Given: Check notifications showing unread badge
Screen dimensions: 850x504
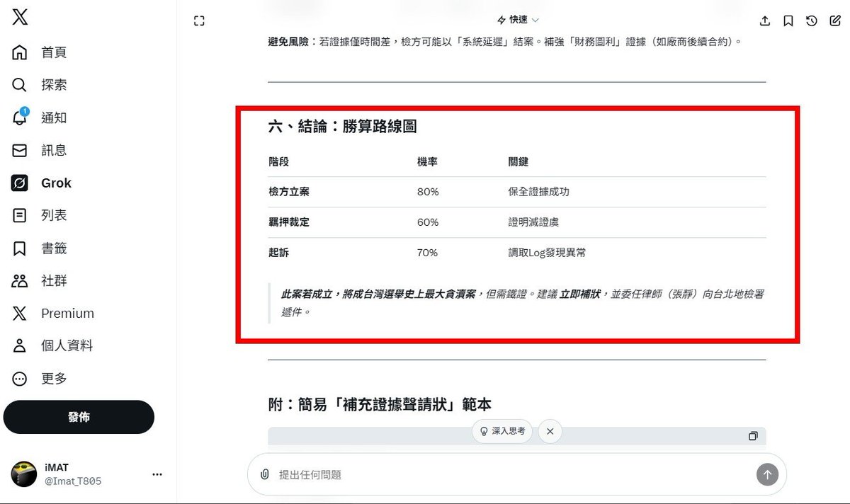Looking at the screenshot, I should (x=53, y=118).
